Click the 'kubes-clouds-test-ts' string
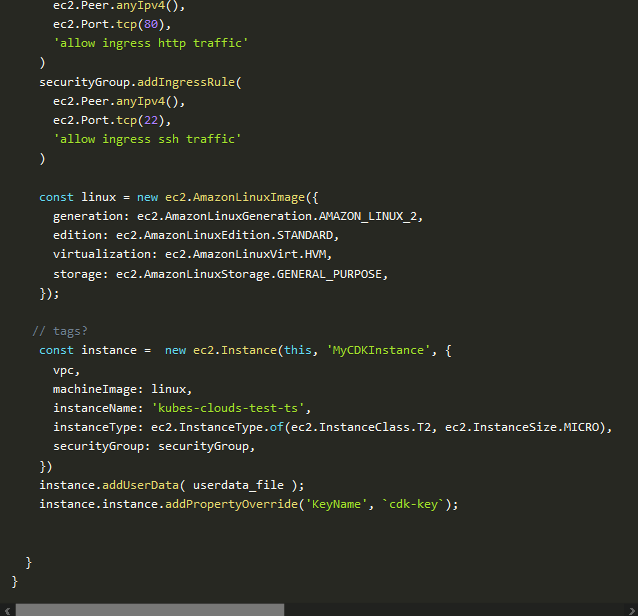The width and height of the screenshot is (638, 616). 228,408
